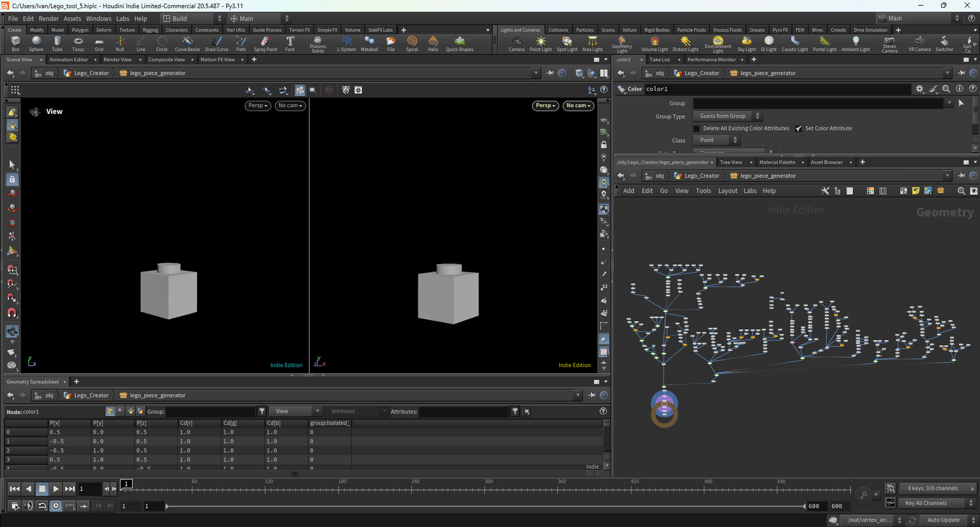Click the Group input field in parameters

click(x=818, y=104)
